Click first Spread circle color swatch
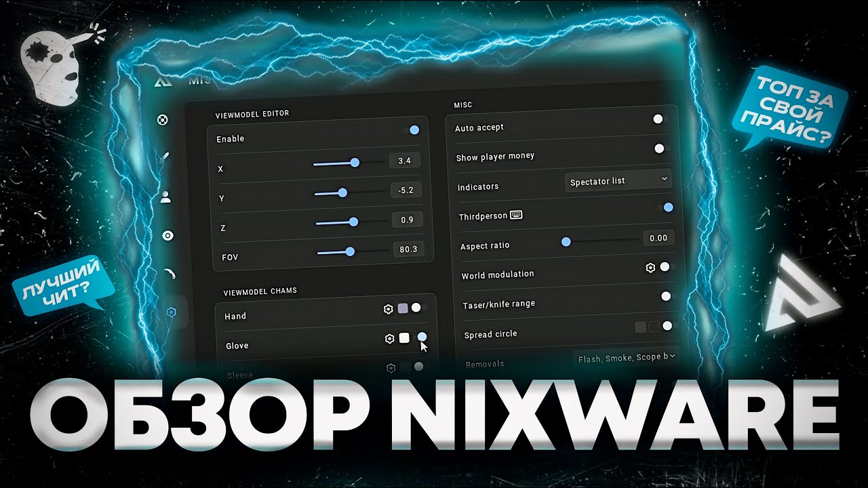 click(641, 327)
